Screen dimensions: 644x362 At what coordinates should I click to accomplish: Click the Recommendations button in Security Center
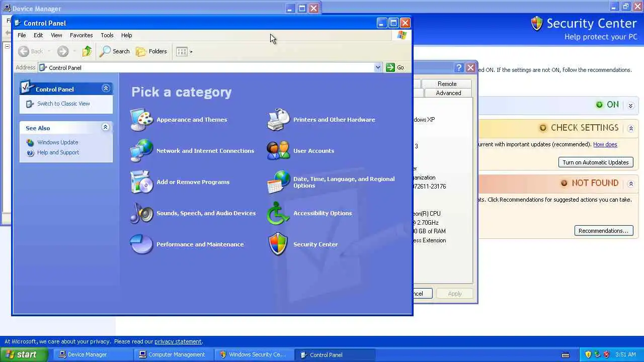[603, 231]
